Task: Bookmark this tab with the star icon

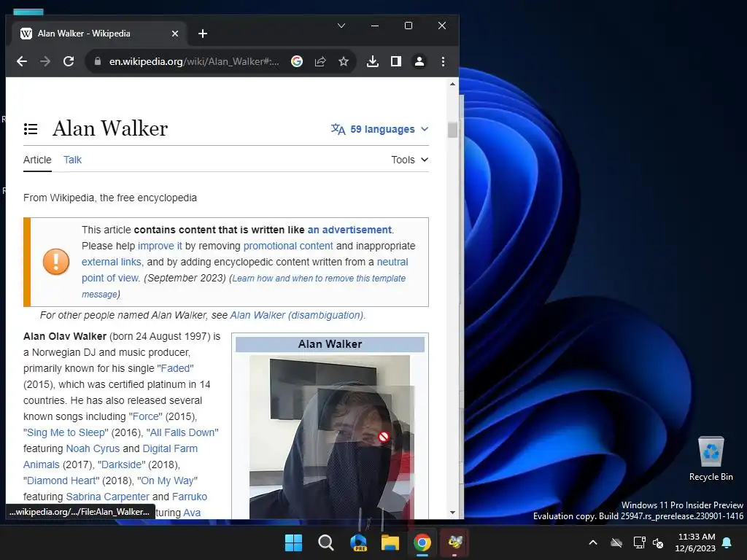Action: [x=344, y=61]
